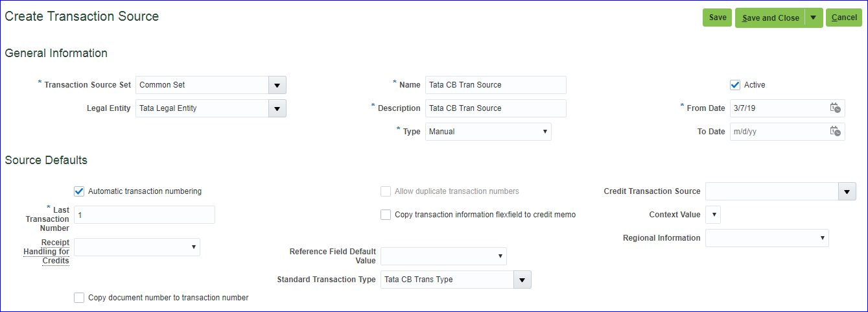Viewport: 868px width, 312px height.
Task: Open the To Date calendar picker icon
Action: (836, 132)
